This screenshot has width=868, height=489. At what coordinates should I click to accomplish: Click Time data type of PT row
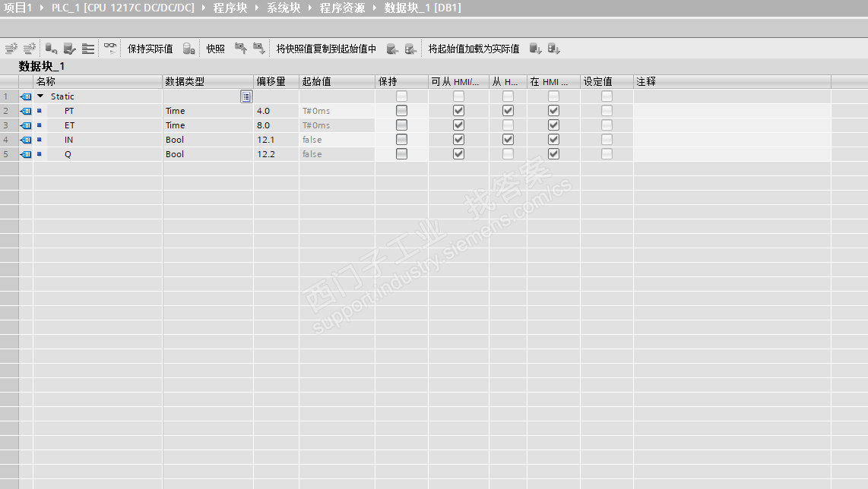coord(176,111)
